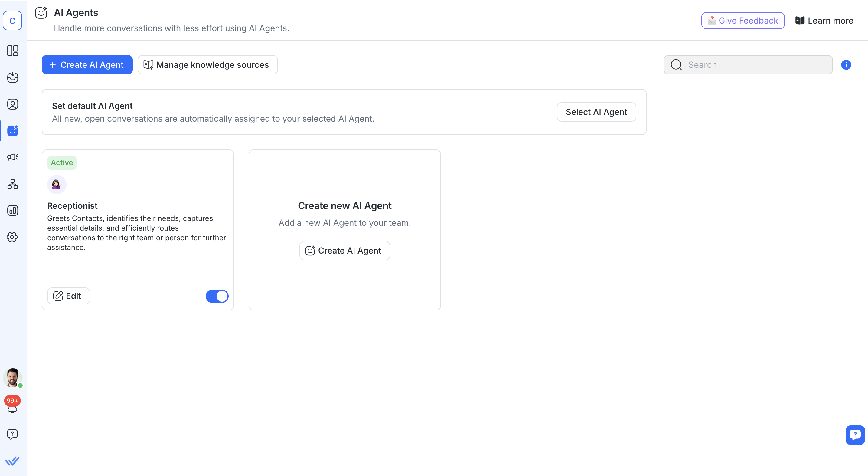The image size is (868, 476).
Task: Click the blue info icon beside search
Action: (846, 65)
